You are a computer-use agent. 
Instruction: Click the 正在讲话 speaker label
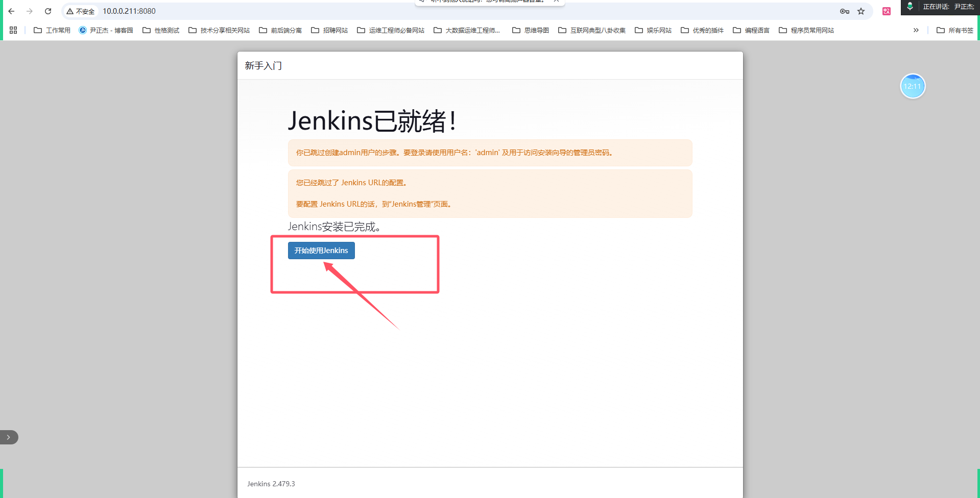(x=948, y=7)
